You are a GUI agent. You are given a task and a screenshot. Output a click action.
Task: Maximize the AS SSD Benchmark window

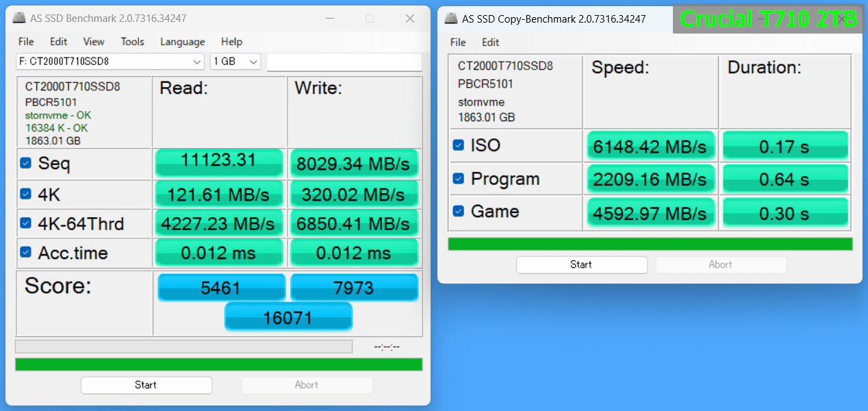click(370, 18)
